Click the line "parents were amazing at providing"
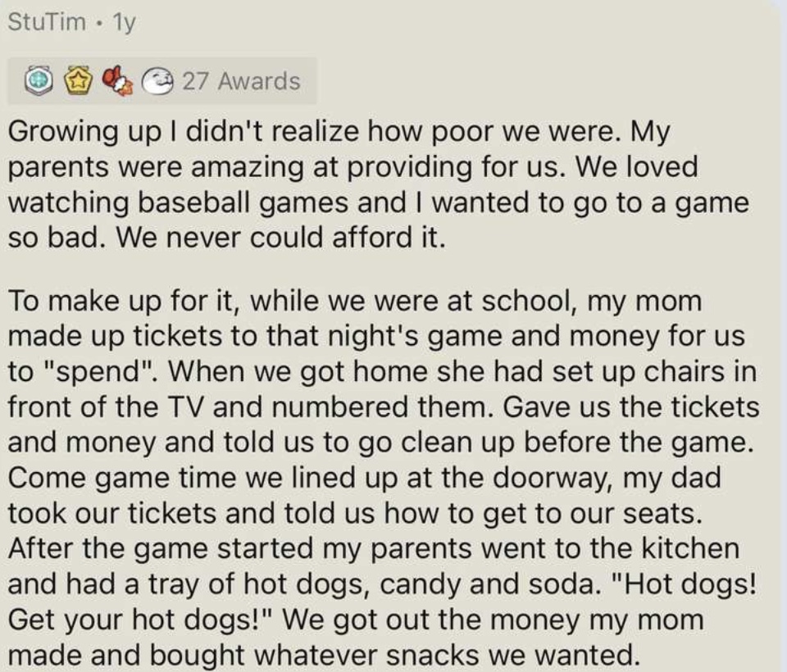This screenshot has width=787, height=672. point(353,168)
